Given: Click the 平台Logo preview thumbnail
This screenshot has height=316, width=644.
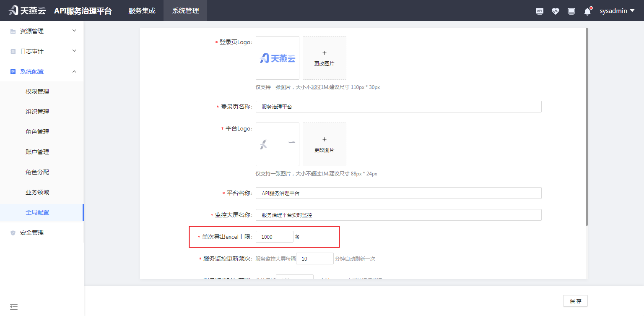Looking at the screenshot, I should click(277, 144).
